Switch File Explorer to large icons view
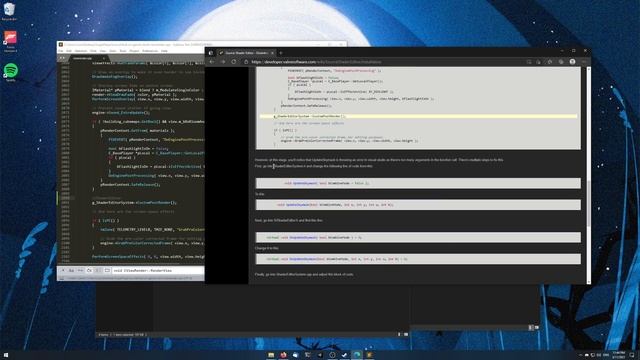This screenshot has width=640, height=360. click(536, 327)
